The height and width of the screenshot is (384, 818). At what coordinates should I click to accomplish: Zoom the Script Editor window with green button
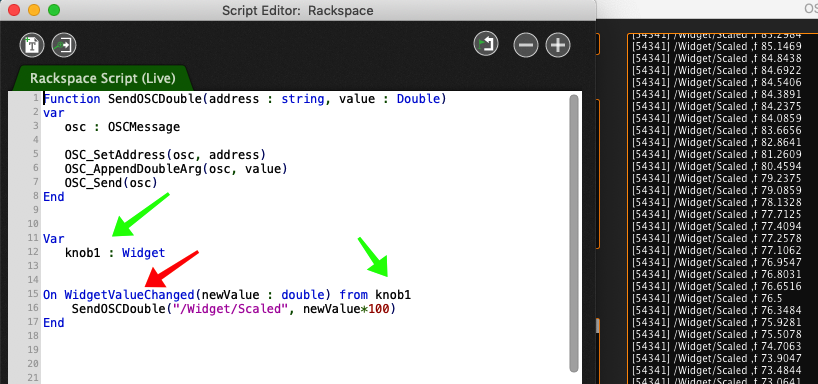(54, 10)
